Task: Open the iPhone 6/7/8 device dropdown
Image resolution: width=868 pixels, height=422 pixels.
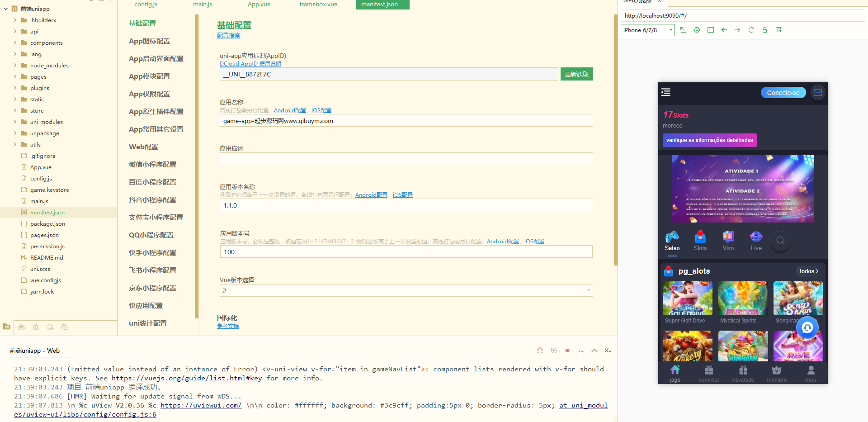Action: click(x=647, y=30)
